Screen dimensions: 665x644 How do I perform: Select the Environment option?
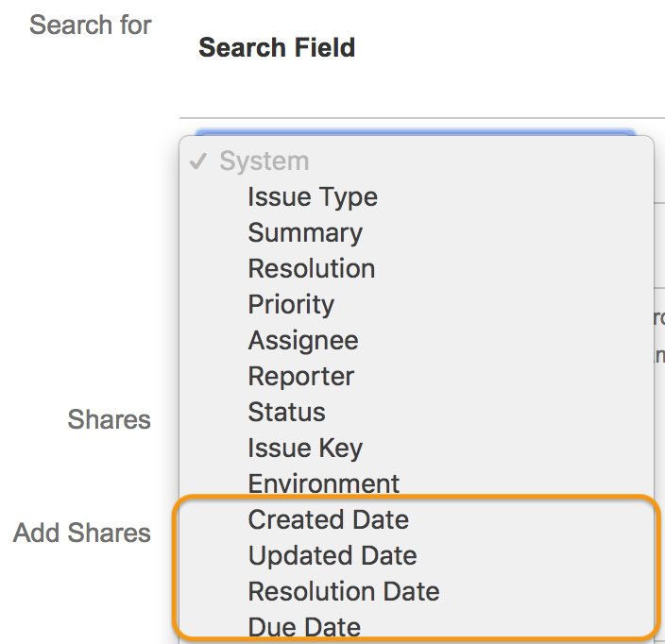click(324, 484)
